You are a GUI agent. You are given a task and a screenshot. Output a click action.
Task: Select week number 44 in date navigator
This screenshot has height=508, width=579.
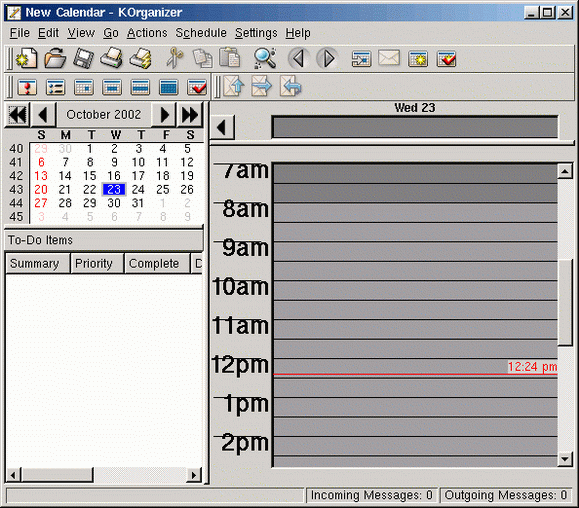coord(16,203)
